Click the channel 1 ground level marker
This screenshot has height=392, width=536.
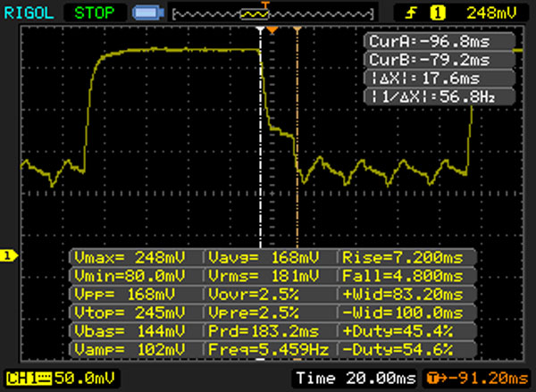click(9, 255)
